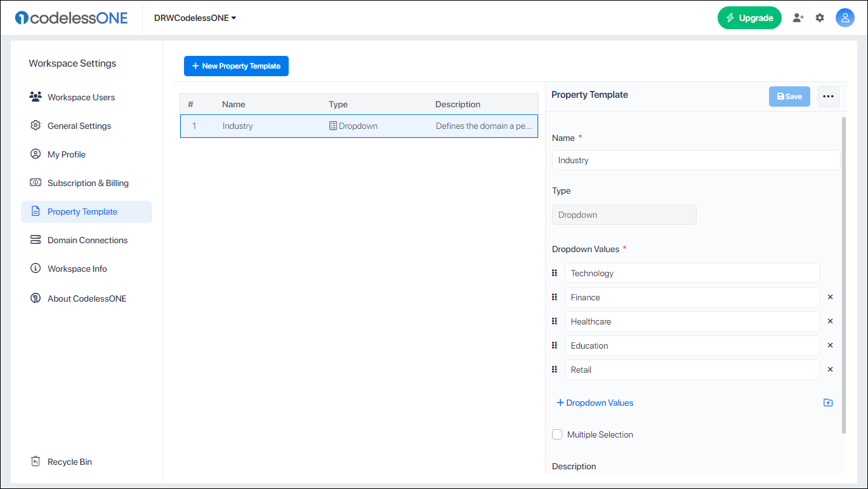Click the import dropdown values icon

coord(828,403)
